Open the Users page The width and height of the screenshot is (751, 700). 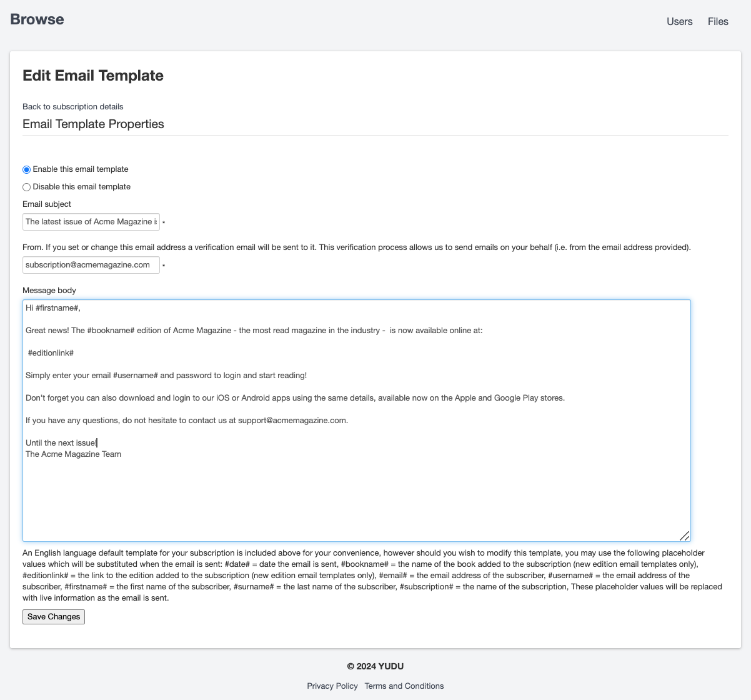coord(679,21)
